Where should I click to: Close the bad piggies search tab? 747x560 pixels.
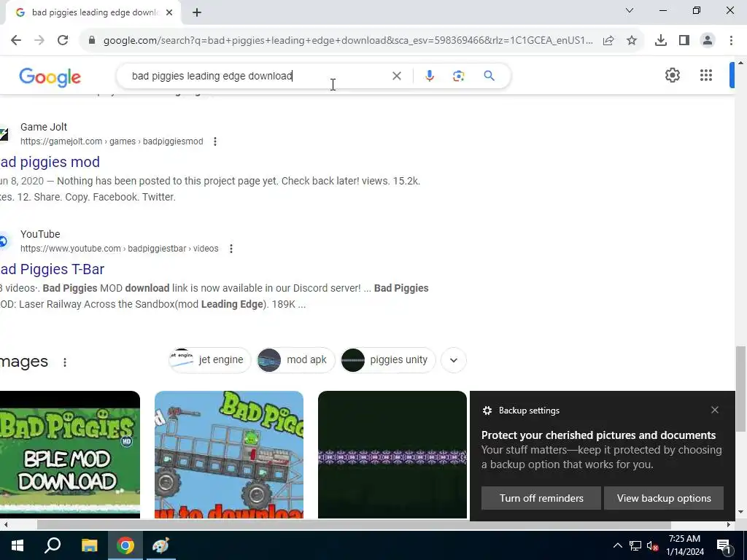(x=169, y=12)
